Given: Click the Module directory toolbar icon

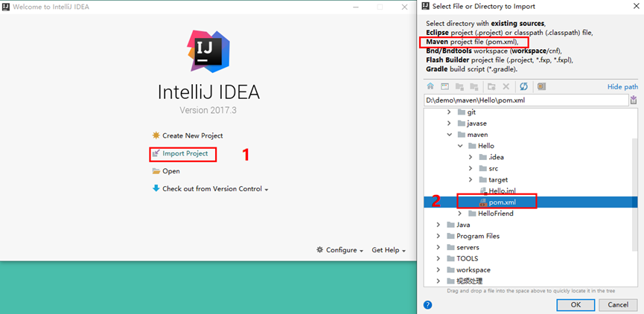Looking at the screenshot, I should point(474,86).
